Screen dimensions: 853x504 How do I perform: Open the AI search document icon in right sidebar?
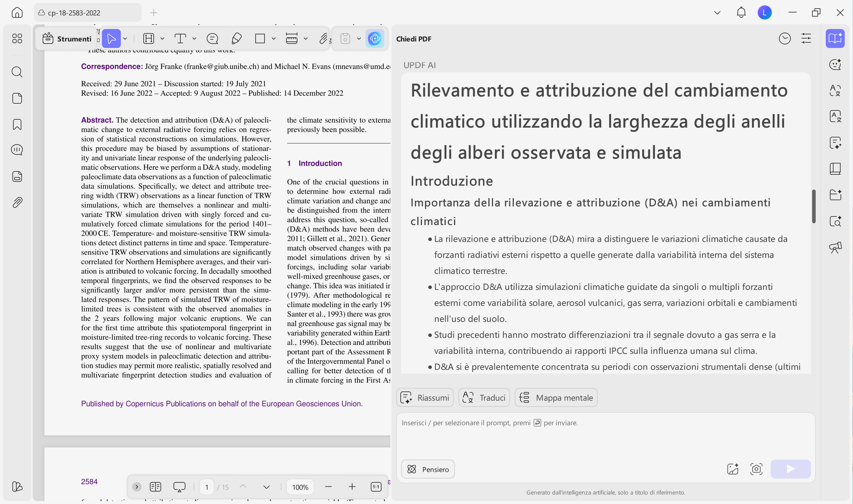pos(835,221)
